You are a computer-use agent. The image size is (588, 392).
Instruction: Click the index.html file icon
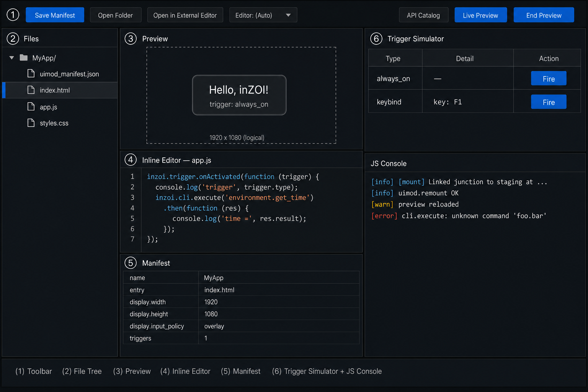pos(31,90)
